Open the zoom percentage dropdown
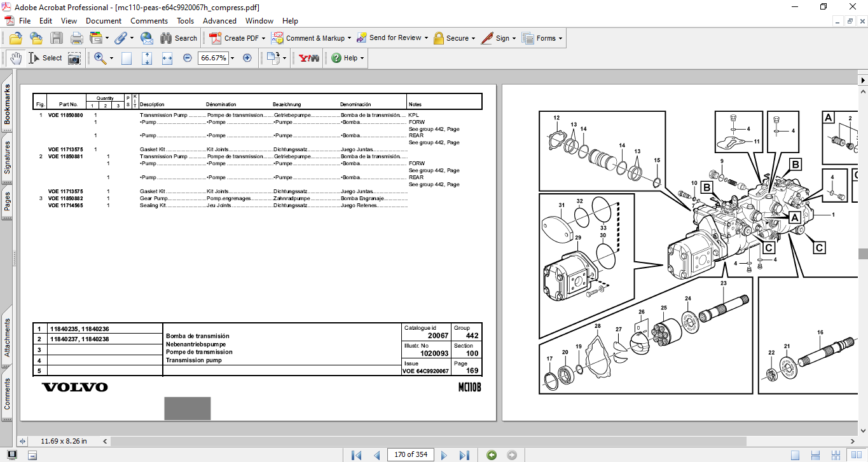This screenshot has width=868, height=462. [233, 58]
